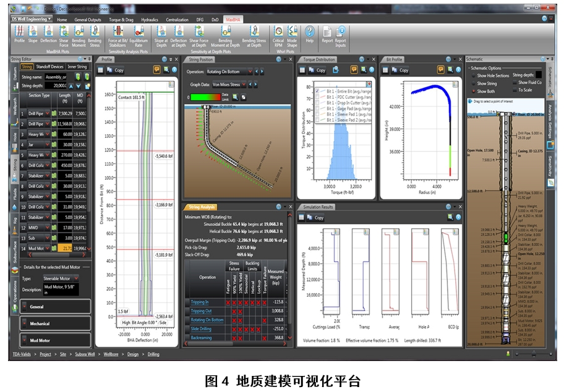Open the Graph Data Von Mises Stress dropdown

[x=229, y=85]
